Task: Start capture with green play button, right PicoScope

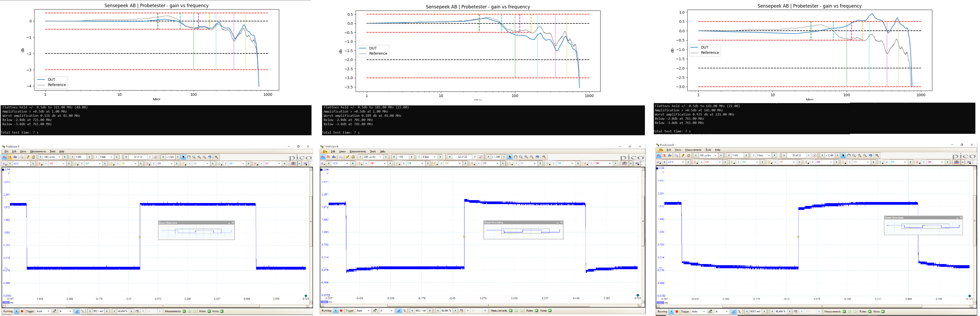Action: click(671, 312)
